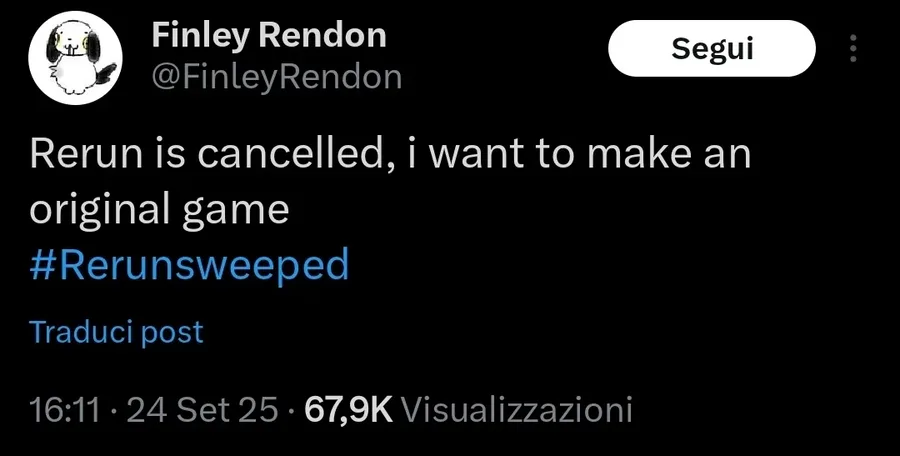Select the words "original game" in the post
Viewport: 900px width, 456px height.
coord(159,212)
